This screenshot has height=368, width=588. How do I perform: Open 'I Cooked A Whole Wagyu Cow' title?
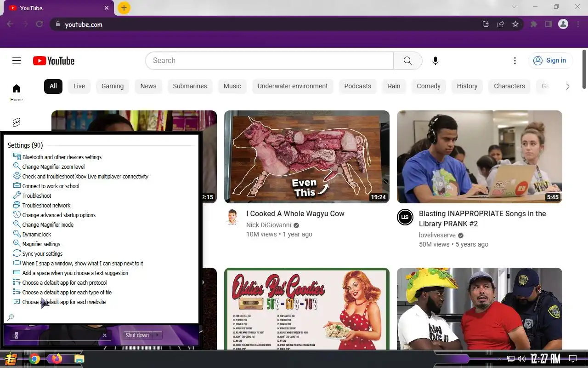point(295,213)
